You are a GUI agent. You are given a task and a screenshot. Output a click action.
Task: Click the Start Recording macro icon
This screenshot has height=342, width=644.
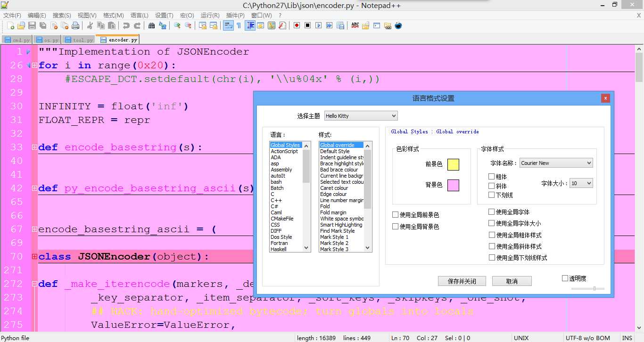(x=297, y=26)
